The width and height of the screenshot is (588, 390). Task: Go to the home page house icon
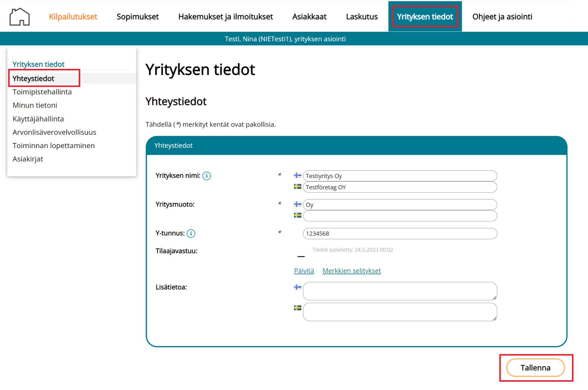[19, 17]
